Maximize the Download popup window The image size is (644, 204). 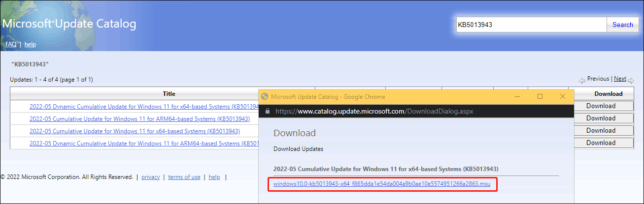pyautogui.click(x=540, y=97)
